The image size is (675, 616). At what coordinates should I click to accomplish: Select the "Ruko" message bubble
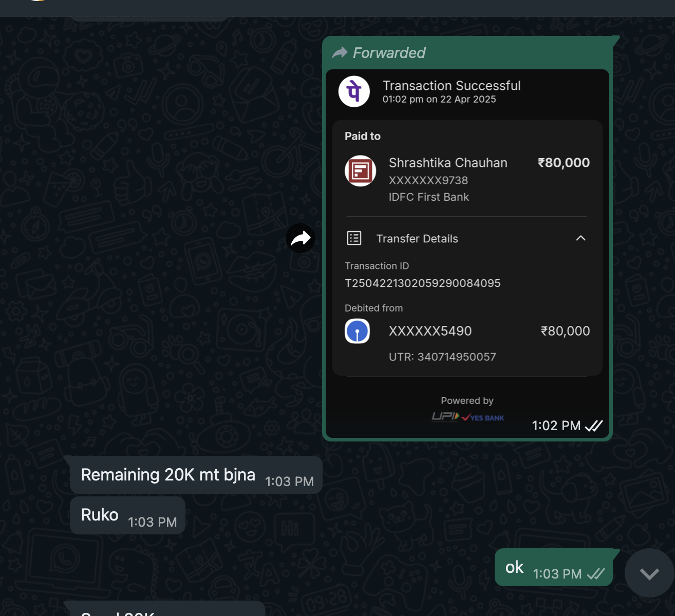click(x=100, y=515)
